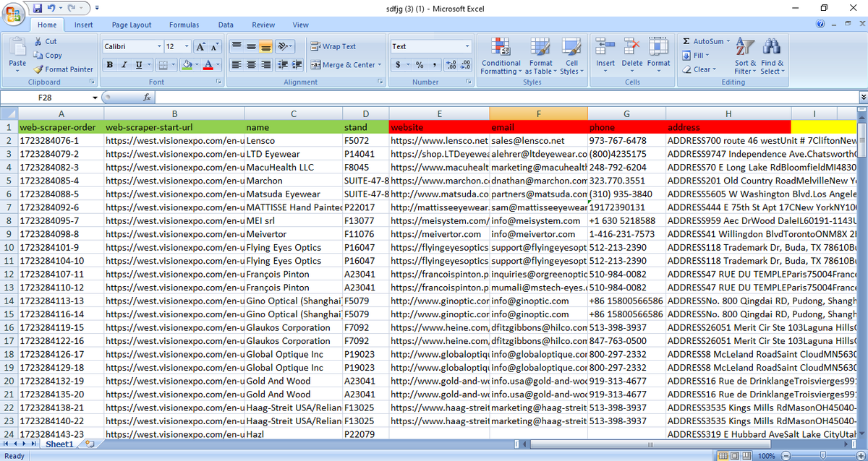Image resolution: width=868 pixels, height=461 pixels.
Task: Open text Orientation options
Action: (x=285, y=46)
